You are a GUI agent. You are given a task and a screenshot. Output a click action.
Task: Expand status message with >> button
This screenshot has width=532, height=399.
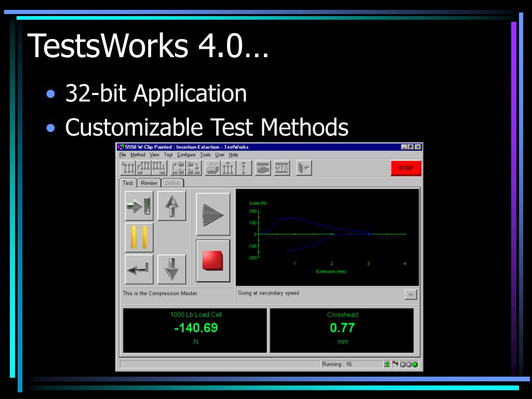[410, 294]
